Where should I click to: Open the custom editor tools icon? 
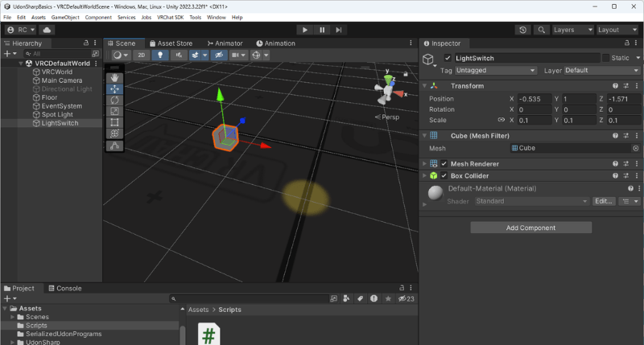click(114, 146)
